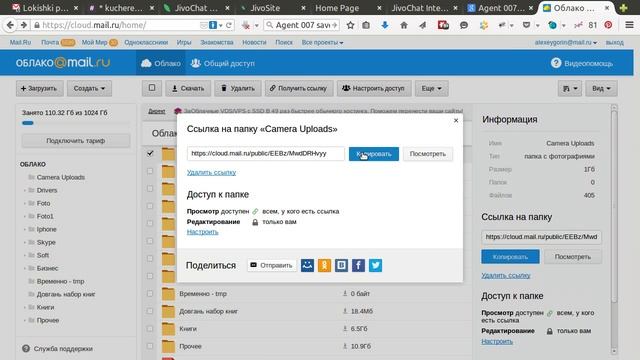Open Почта in the Mail.Ru top menu

tap(50, 42)
